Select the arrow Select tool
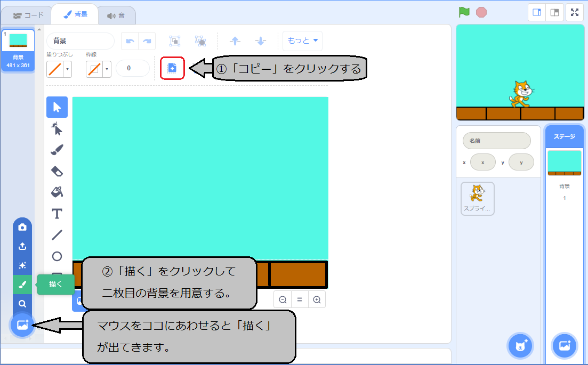 (57, 107)
